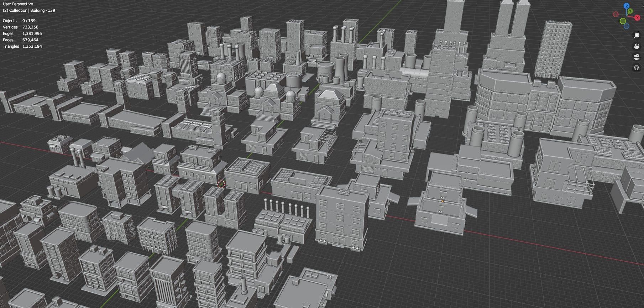The width and height of the screenshot is (644, 308).
Task: Click the unlabeled blue negative Z gizmo circle
Action: pyautogui.click(x=627, y=26)
